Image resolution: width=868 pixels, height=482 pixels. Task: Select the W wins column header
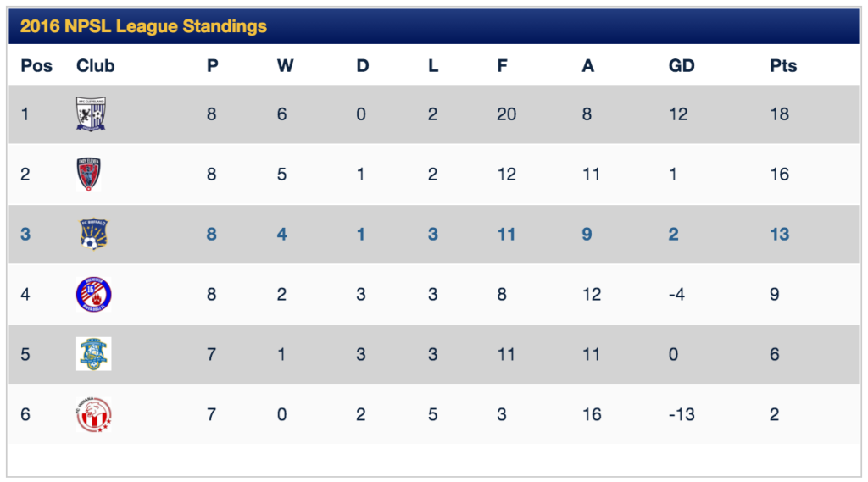point(285,66)
